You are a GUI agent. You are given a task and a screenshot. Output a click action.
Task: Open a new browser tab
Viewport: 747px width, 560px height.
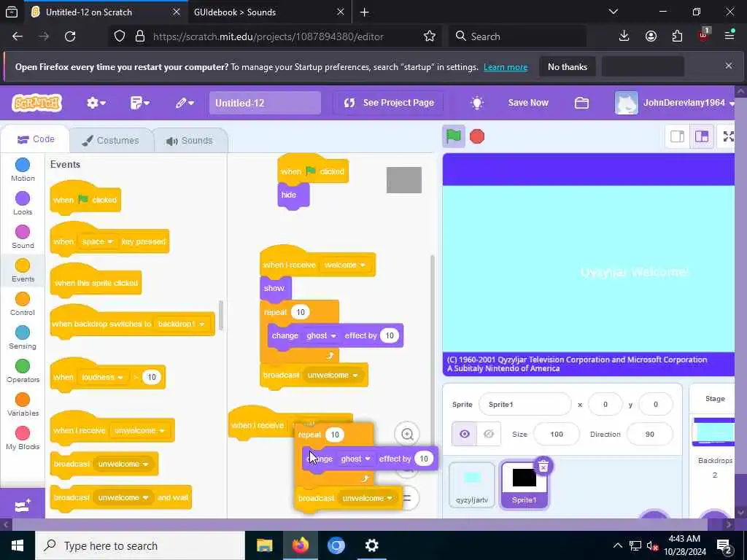pyautogui.click(x=365, y=12)
